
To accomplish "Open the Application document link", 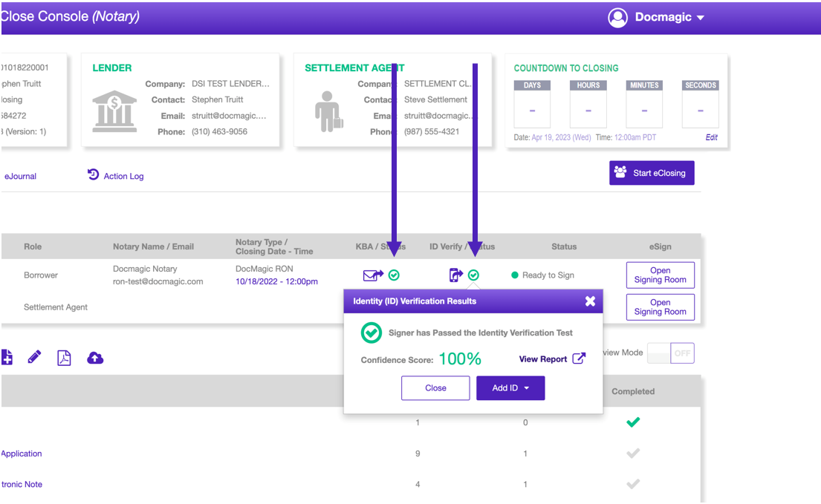I will (x=22, y=454).
